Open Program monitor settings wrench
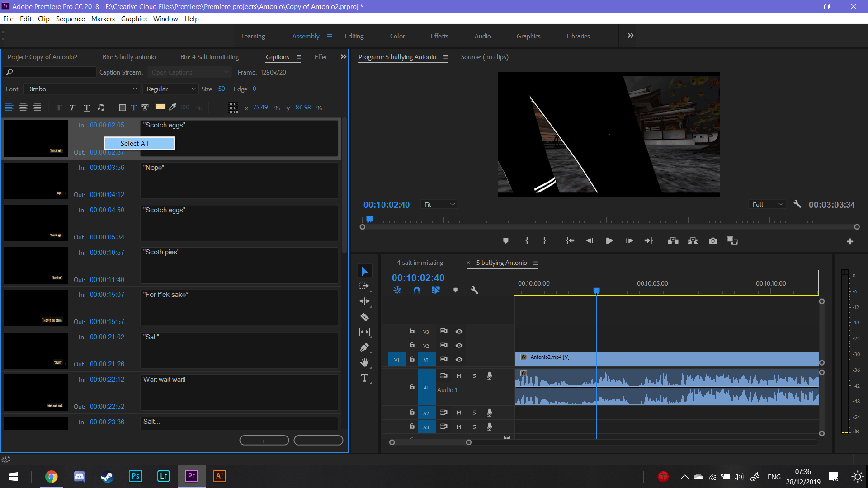The width and height of the screenshot is (868, 488). click(797, 204)
